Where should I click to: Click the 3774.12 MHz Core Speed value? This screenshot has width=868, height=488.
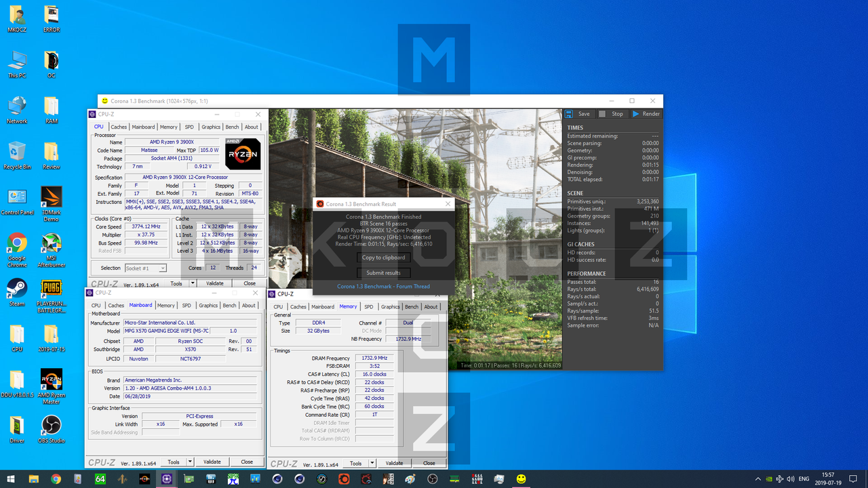pos(146,226)
